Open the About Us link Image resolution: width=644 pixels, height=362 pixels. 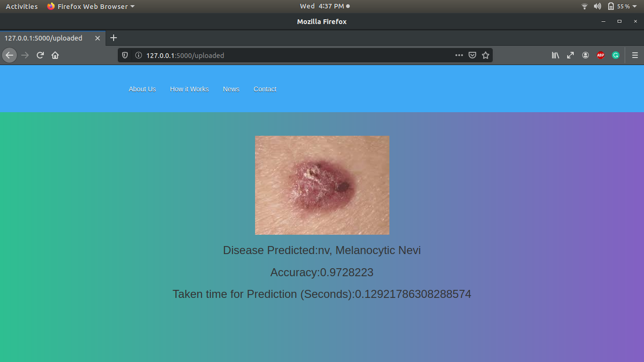[142, 89]
